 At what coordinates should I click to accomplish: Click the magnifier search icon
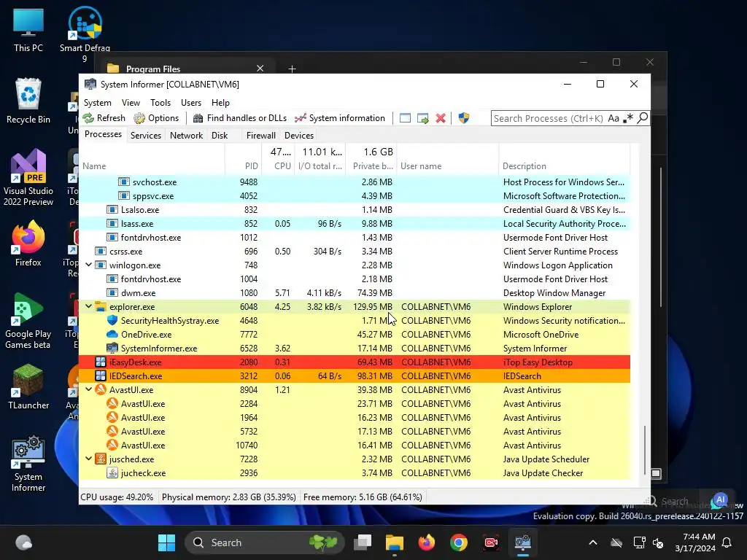point(642,117)
